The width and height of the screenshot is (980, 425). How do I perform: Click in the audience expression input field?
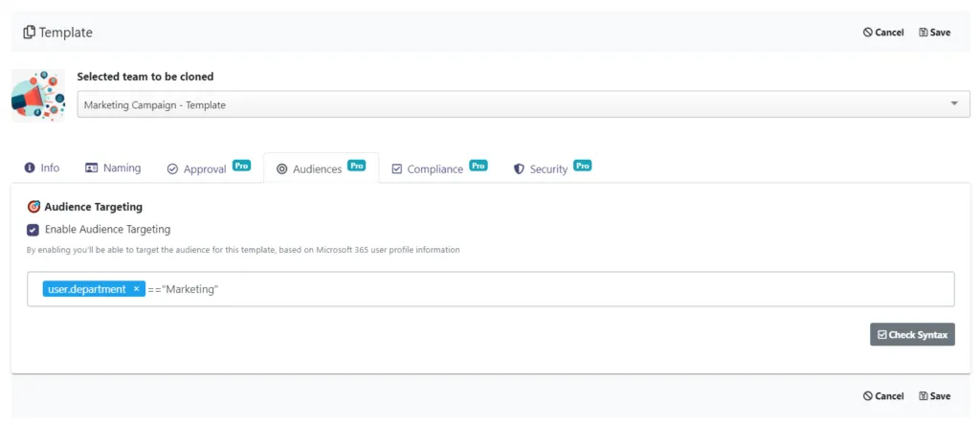click(x=491, y=289)
